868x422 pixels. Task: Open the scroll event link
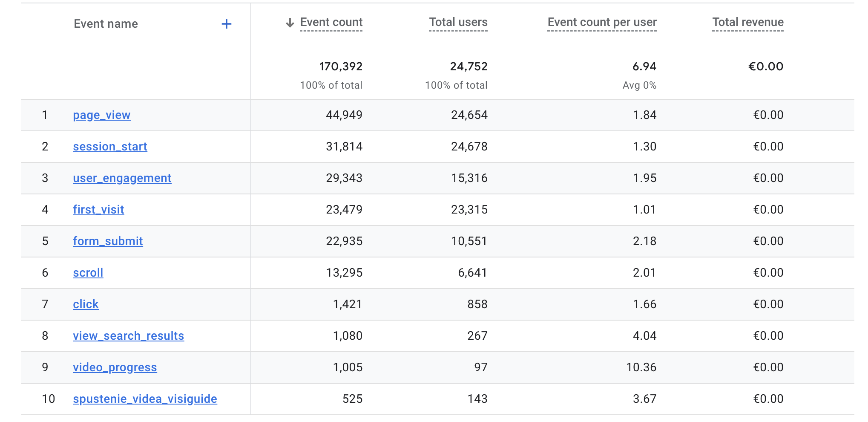(88, 273)
